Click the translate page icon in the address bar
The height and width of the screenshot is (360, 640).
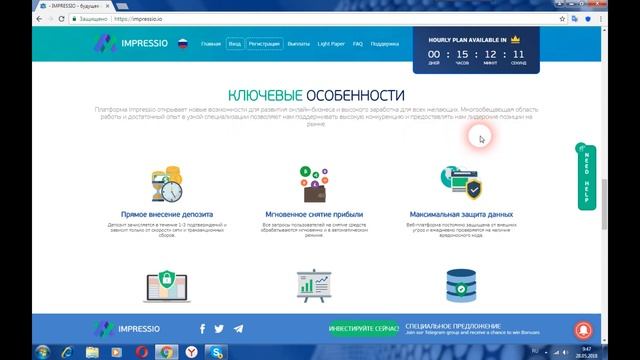click(x=575, y=19)
